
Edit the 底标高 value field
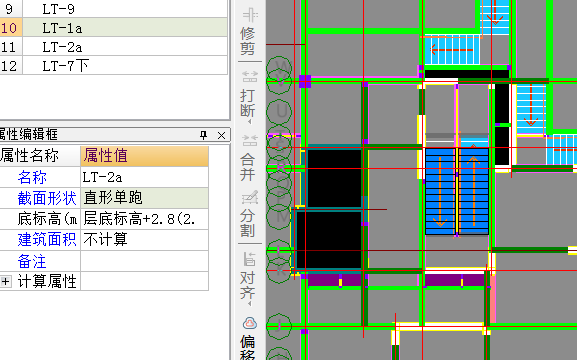[x=144, y=219]
